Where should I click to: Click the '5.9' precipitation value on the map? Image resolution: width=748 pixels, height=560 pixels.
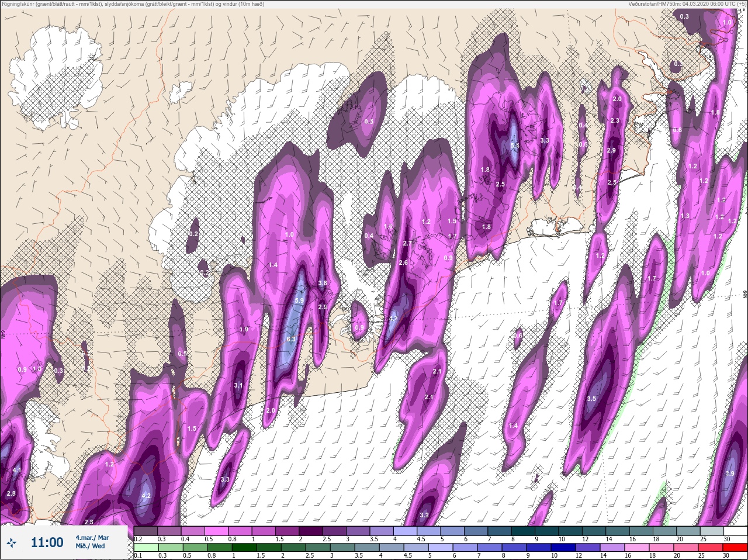pyautogui.click(x=300, y=300)
